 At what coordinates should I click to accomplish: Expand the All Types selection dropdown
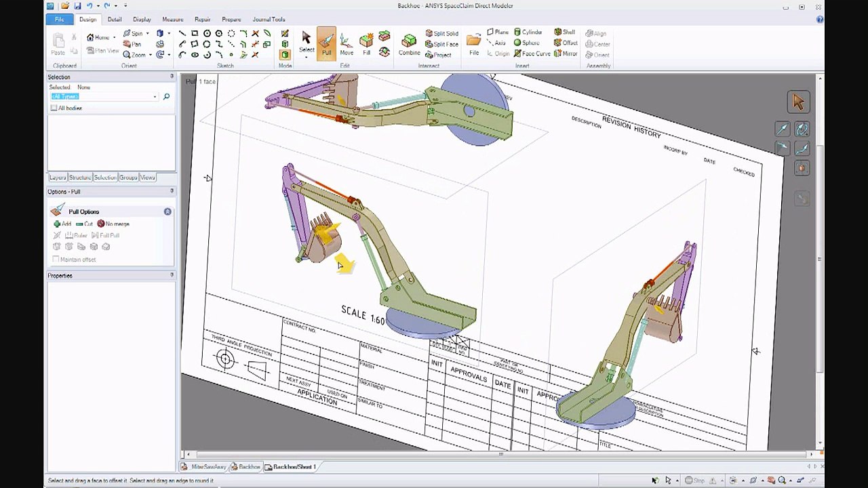155,97
